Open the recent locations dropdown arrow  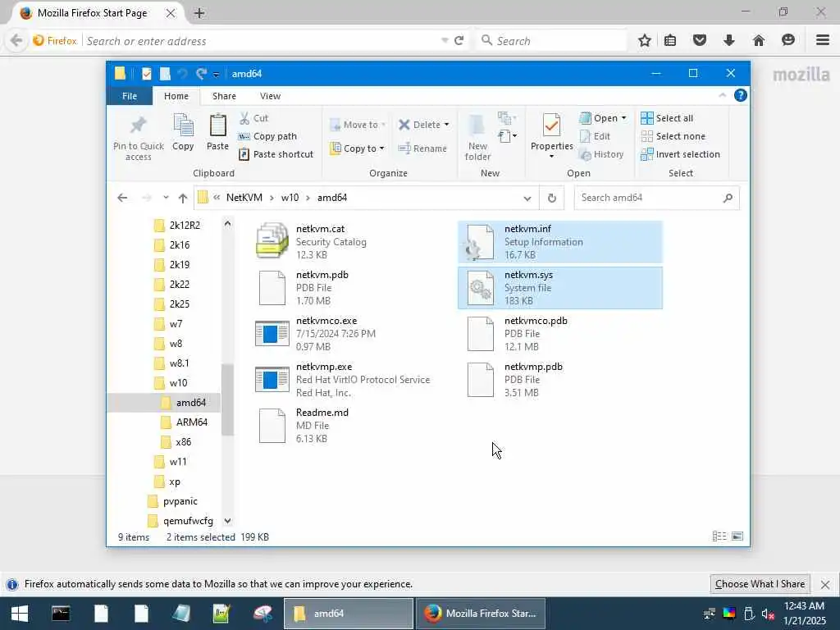pyautogui.click(x=166, y=198)
